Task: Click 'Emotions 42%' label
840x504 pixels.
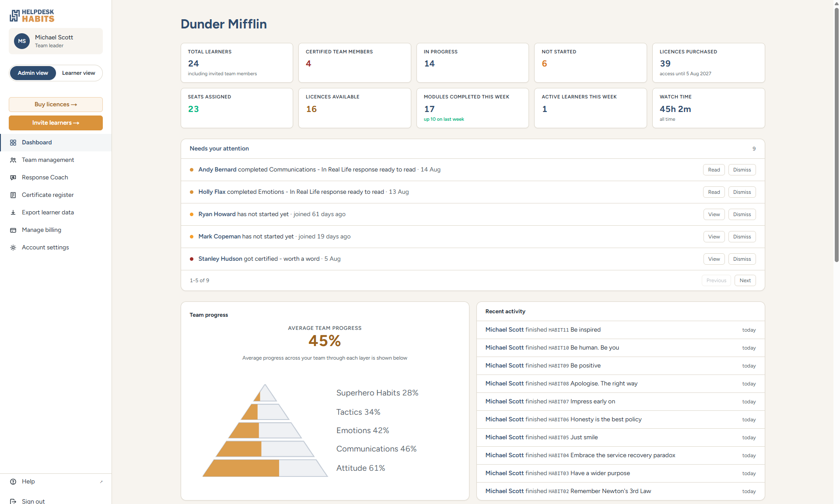Action: pos(363,430)
